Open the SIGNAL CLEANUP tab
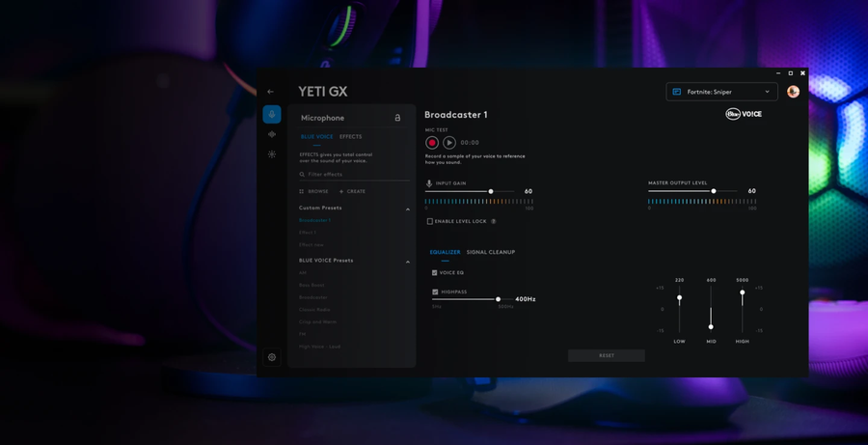The width and height of the screenshot is (868, 445). point(491,252)
